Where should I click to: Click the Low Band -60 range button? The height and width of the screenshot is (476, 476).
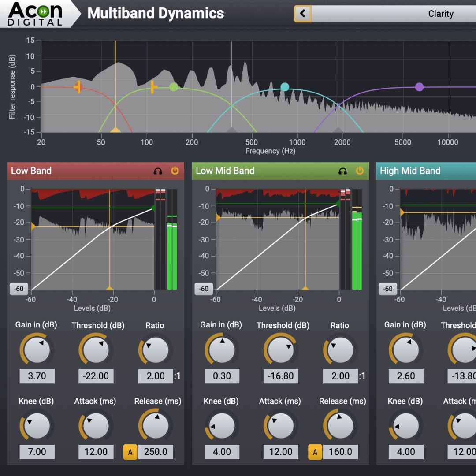pos(19,289)
